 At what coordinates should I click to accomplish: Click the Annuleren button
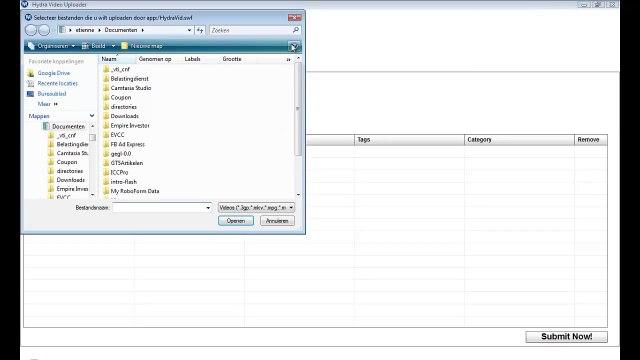click(277, 221)
